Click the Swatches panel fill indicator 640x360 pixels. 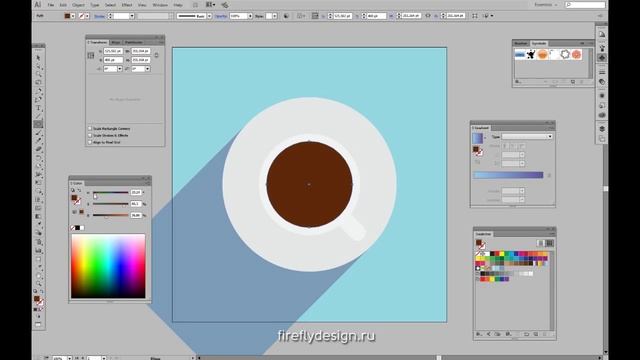coord(478,242)
